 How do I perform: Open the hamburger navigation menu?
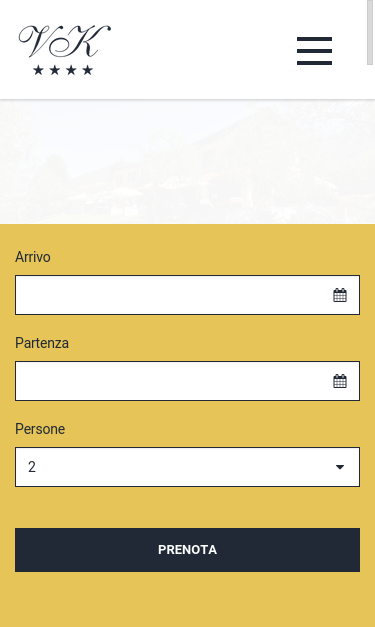click(x=314, y=51)
